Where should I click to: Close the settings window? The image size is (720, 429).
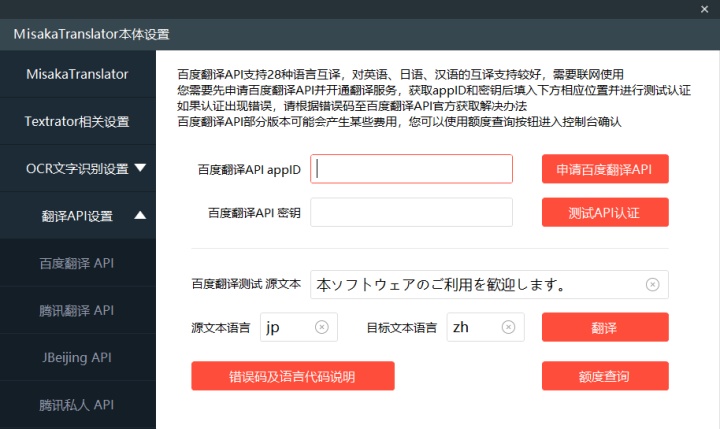tap(704, 9)
